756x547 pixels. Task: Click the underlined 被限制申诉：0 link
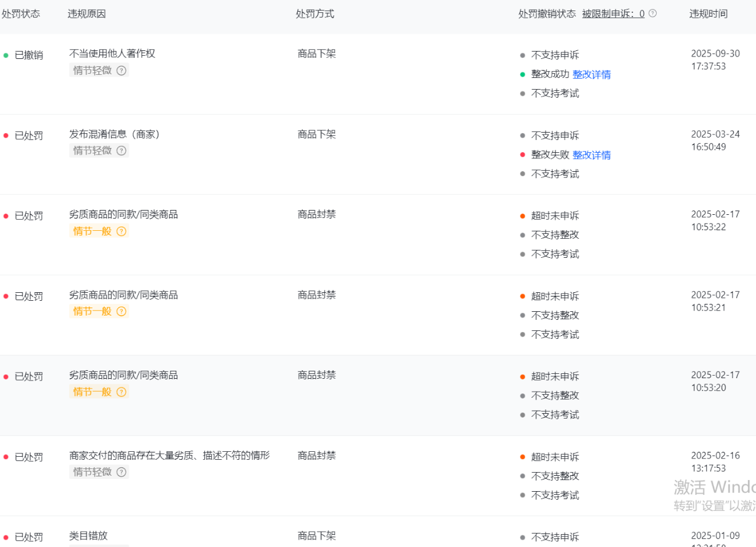613,14
